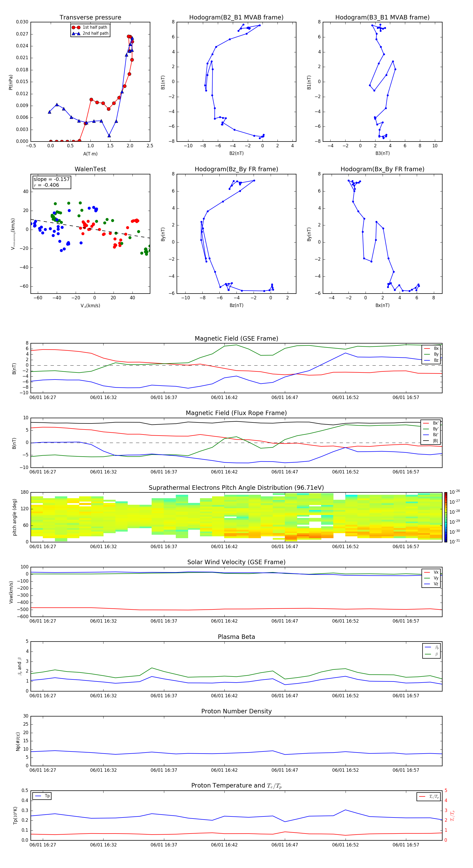Click the 'Te/Tp' legend in temperature panel

pyautogui.click(x=429, y=796)
